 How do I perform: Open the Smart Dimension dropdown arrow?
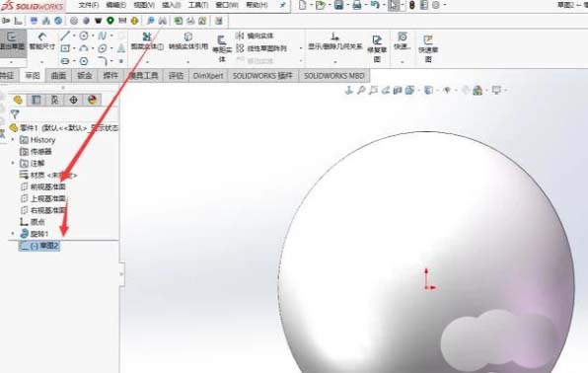pos(42,61)
